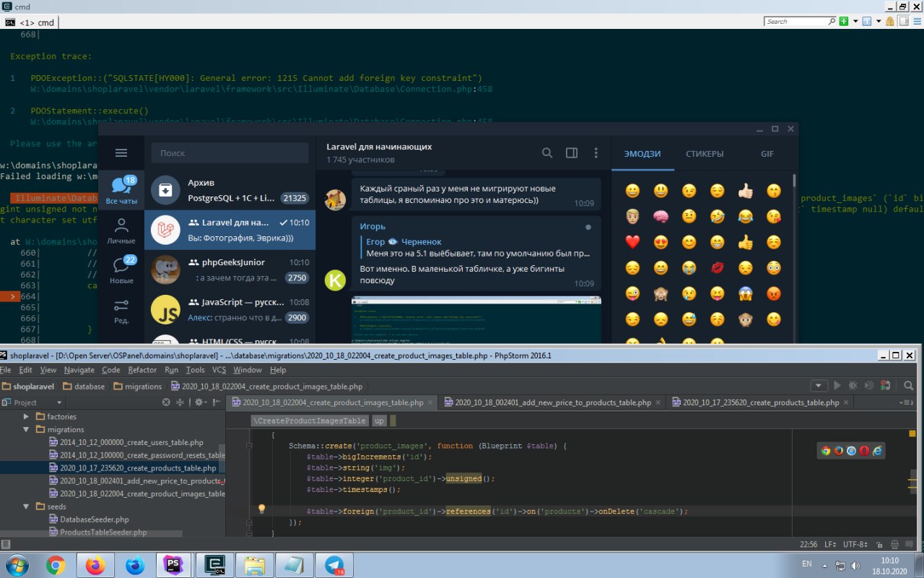This screenshot has width=924, height=578.
Task: Search within the Laravel chat
Action: click(x=547, y=152)
